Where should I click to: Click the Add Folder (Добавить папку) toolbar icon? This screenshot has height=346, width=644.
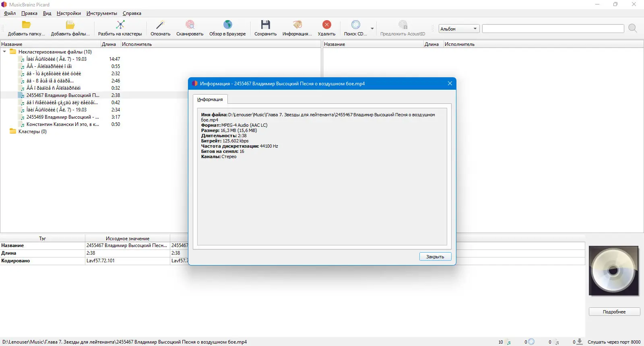click(x=27, y=25)
